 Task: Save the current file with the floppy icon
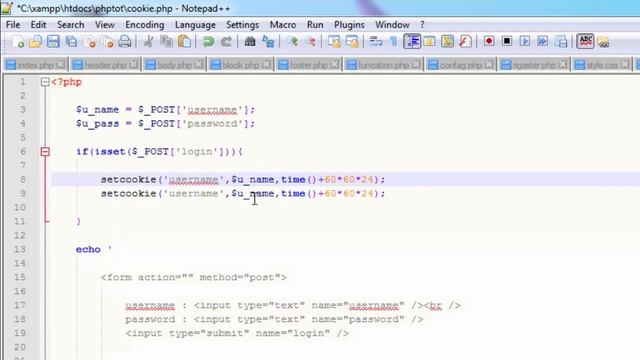tap(53, 42)
